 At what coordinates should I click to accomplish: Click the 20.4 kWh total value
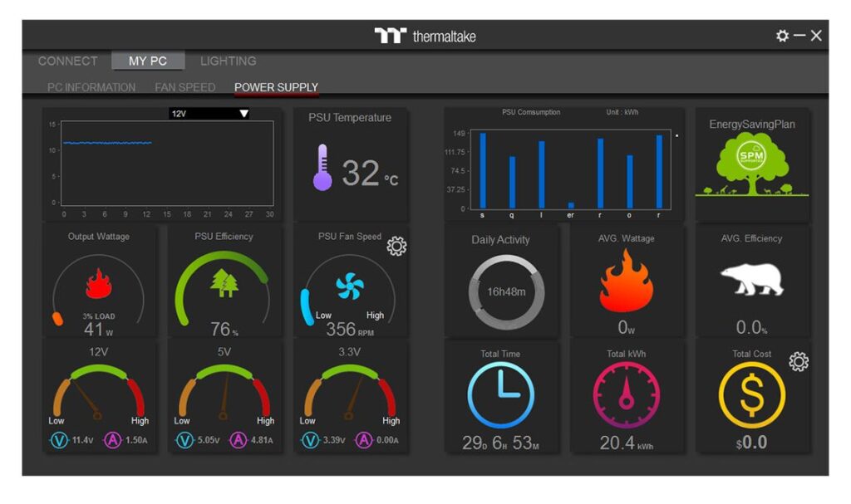pyautogui.click(x=627, y=443)
